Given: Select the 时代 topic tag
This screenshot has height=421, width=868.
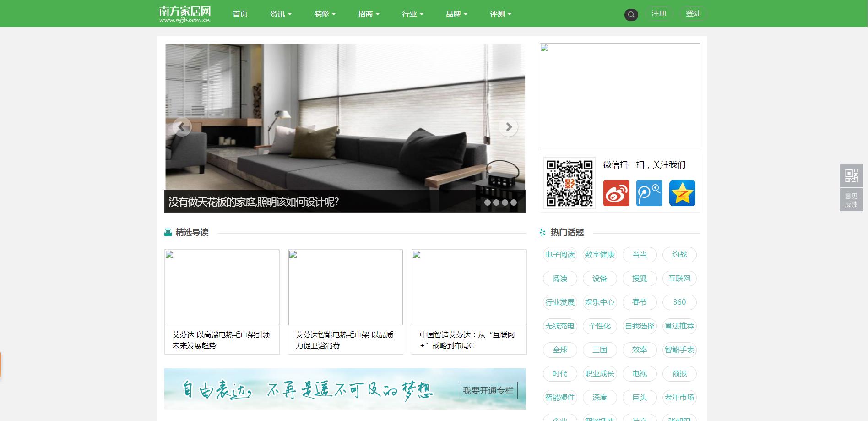Looking at the screenshot, I should [x=560, y=374].
